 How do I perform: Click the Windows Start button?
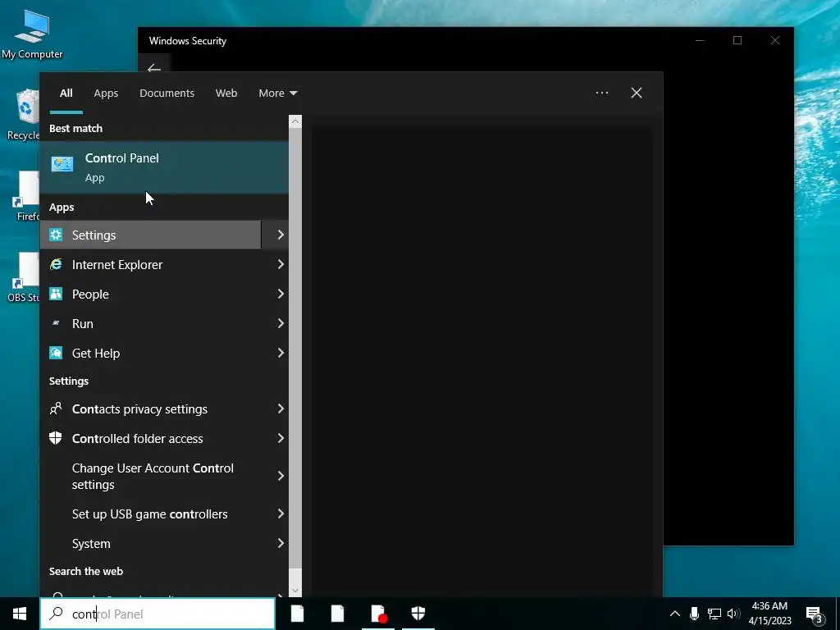(20, 614)
